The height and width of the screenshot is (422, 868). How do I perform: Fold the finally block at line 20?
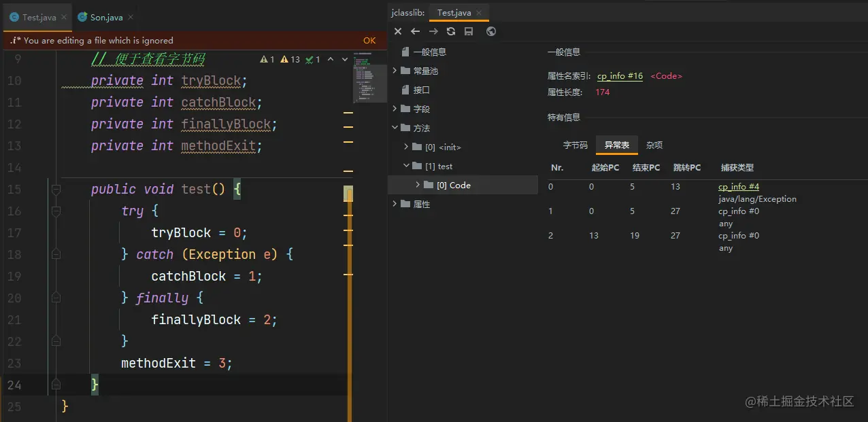click(x=56, y=298)
